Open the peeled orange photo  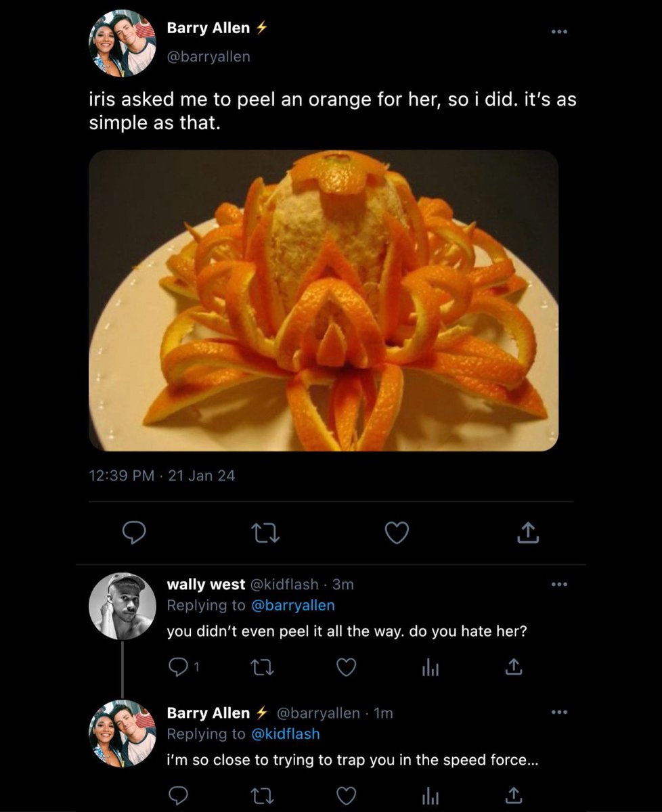point(324,300)
